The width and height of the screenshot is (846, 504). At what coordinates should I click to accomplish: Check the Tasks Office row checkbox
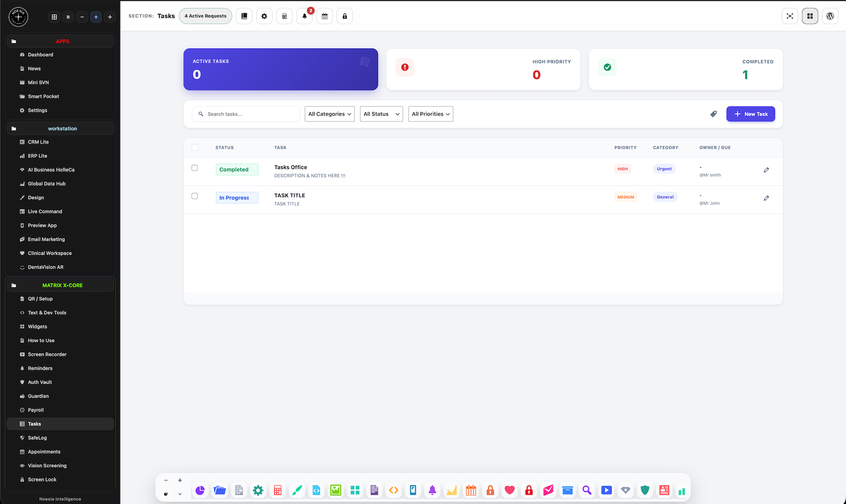194,168
